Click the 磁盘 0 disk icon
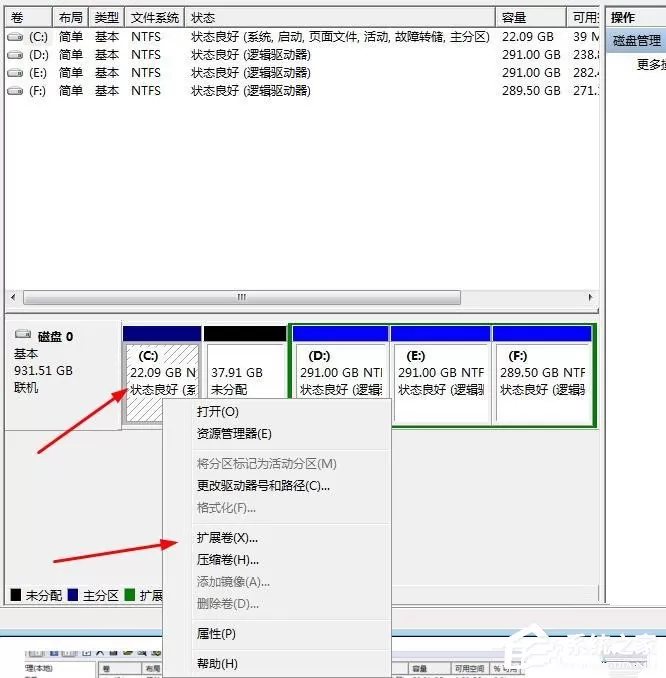666x678 pixels. pos(23,334)
